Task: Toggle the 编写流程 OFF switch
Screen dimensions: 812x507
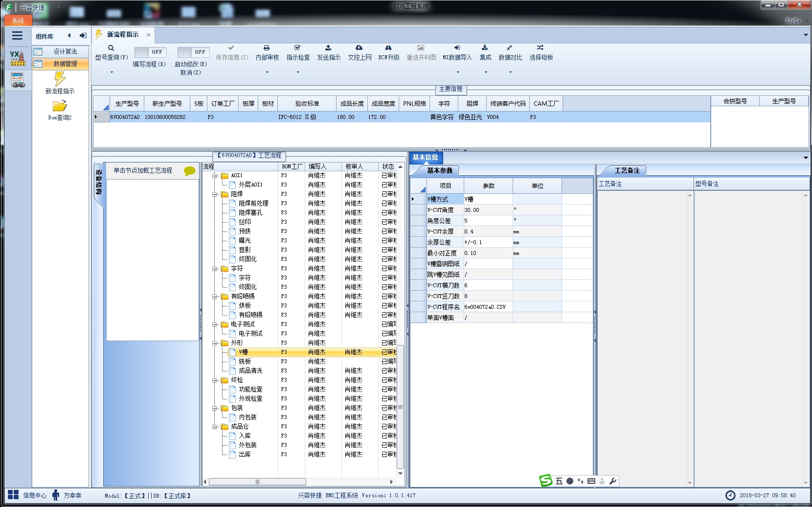Action: [x=150, y=52]
